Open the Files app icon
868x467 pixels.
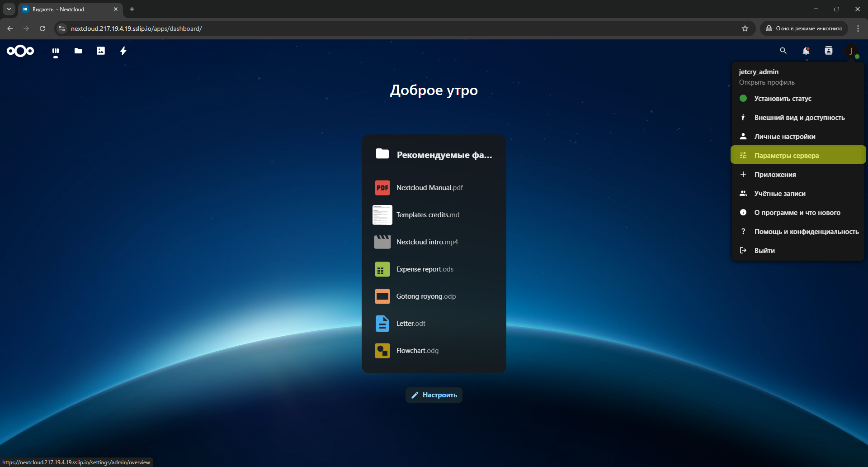[78, 51]
